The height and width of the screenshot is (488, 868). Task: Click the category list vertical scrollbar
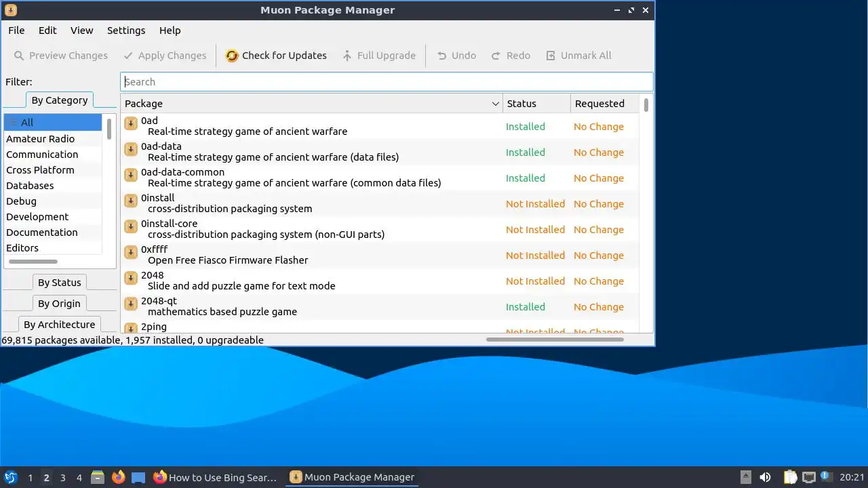click(x=108, y=128)
